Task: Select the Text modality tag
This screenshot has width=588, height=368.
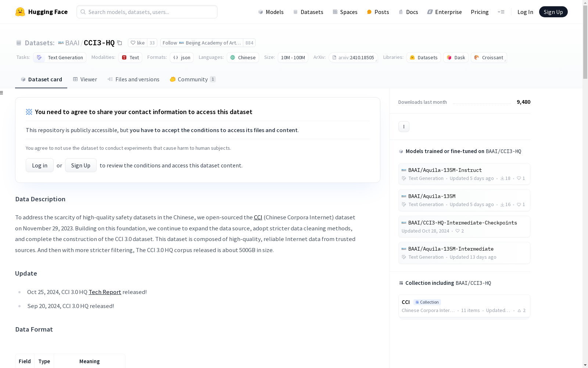Action: pyautogui.click(x=130, y=57)
